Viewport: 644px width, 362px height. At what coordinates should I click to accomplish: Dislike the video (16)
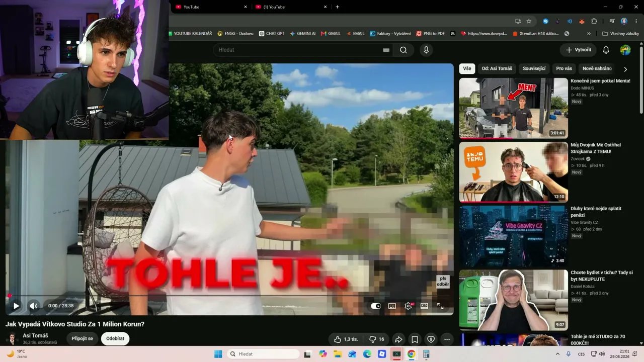(x=377, y=339)
